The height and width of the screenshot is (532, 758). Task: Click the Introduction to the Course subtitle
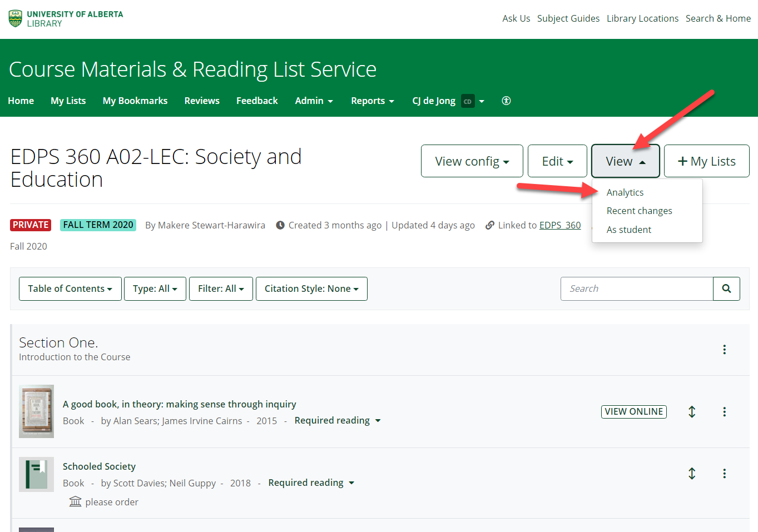pos(75,357)
